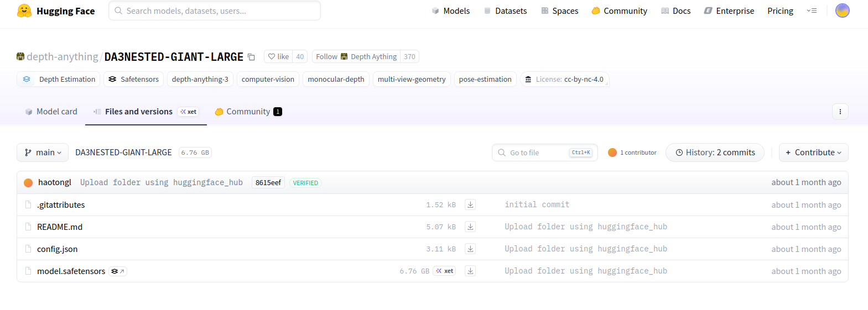This screenshot has height=310, width=868.
Task: Select the Depth Estimation tag
Action: [x=59, y=79]
